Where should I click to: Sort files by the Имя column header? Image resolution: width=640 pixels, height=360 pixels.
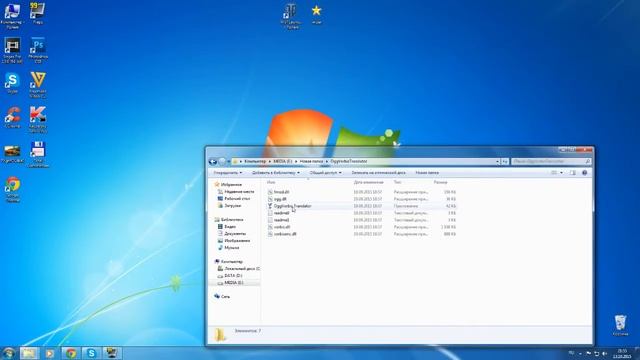(271, 182)
